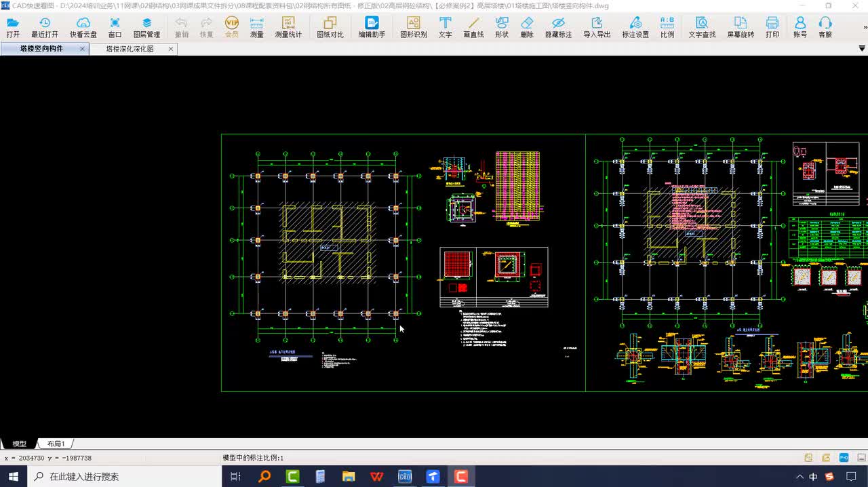Open 图纸对比 drawing compare tool
The width and height of the screenshot is (868, 487).
pos(330,27)
